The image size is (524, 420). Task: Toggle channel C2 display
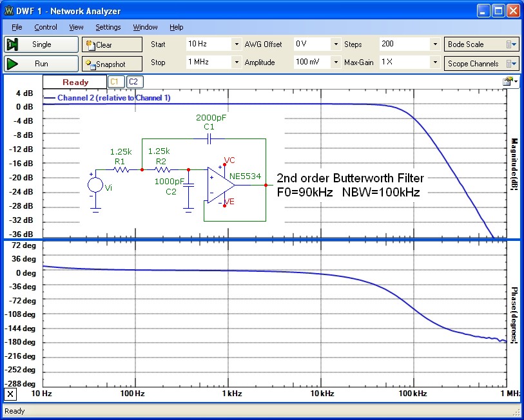coord(133,82)
